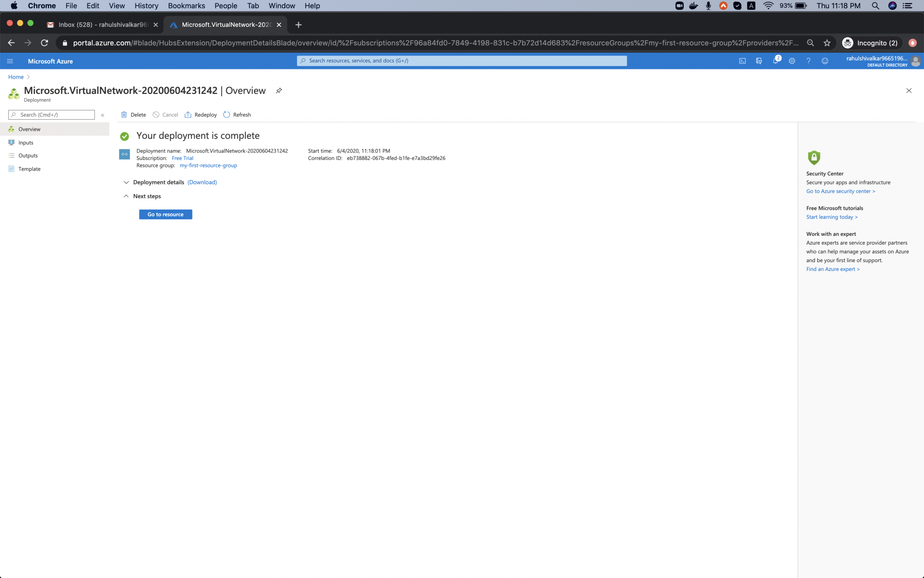Screen dimensions: 924x578
Task: Collapse the Next steps section
Action: tap(126, 196)
